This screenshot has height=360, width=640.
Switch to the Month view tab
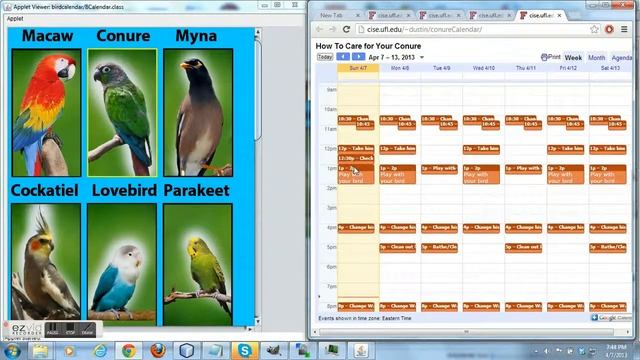[x=596, y=58]
